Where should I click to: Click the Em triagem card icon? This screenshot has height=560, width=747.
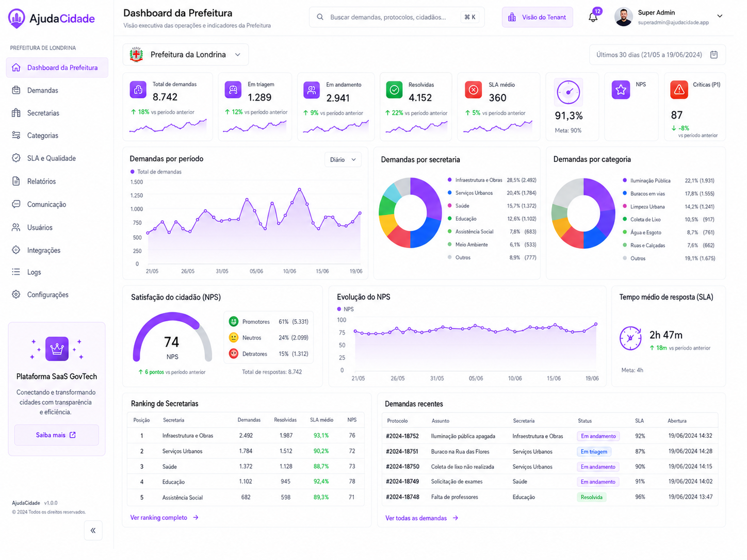(233, 90)
